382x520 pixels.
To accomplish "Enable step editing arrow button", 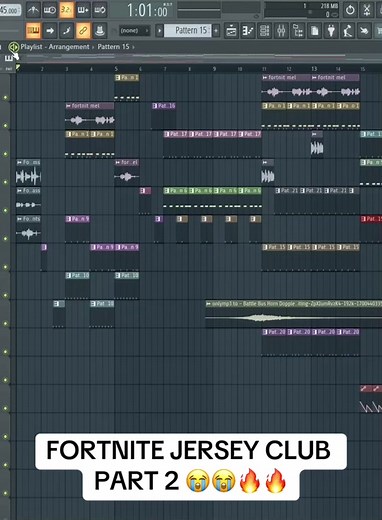I will 50,31.
